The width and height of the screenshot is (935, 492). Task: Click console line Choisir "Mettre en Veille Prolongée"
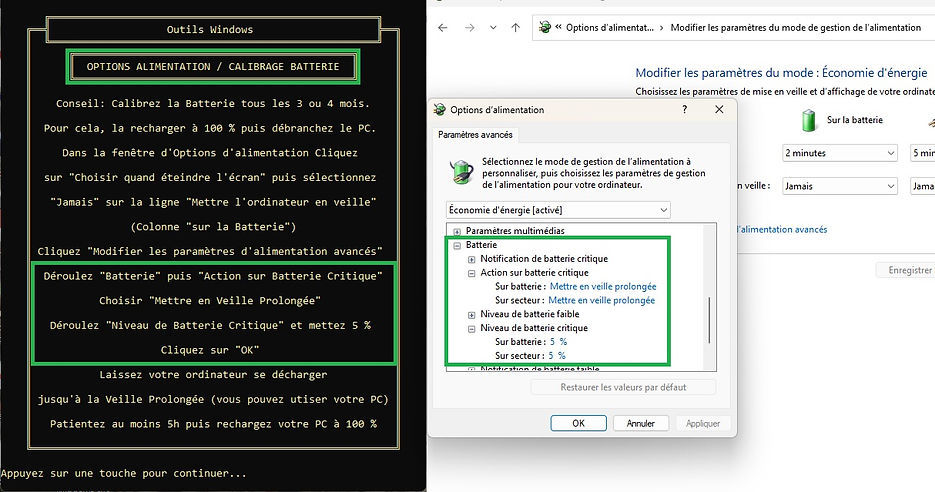click(210, 301)
